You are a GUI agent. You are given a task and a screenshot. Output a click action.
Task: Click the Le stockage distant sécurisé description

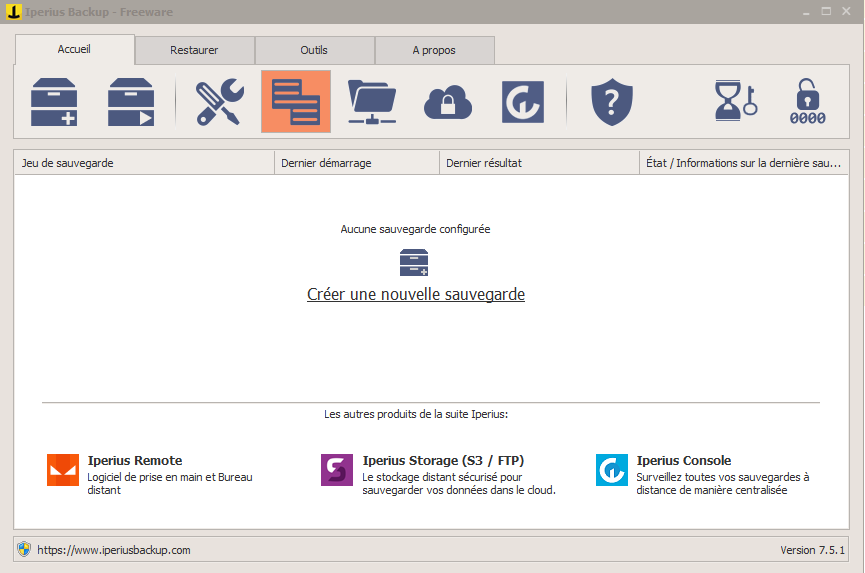pyautogui.click(x=459, y=484)
